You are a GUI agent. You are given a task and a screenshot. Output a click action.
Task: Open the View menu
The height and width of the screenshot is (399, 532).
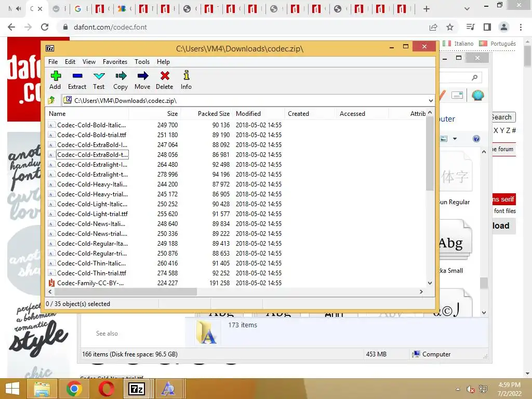tap(89, 62)
